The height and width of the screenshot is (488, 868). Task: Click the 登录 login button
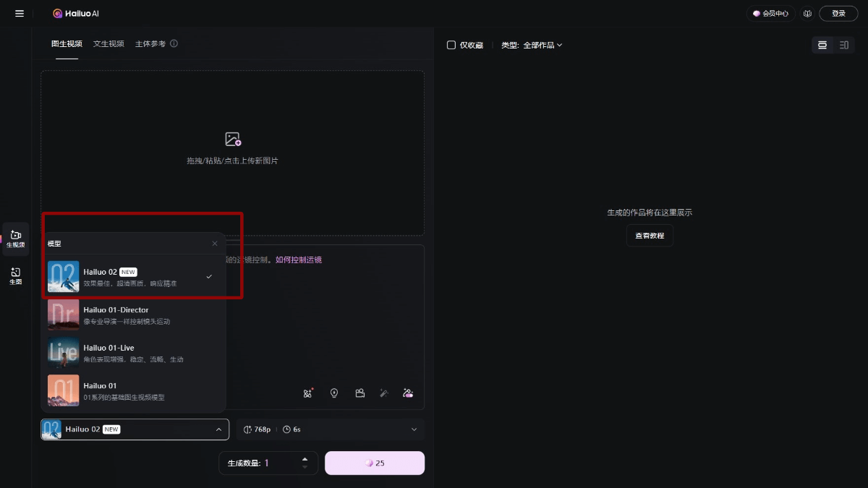coord(838,14)
